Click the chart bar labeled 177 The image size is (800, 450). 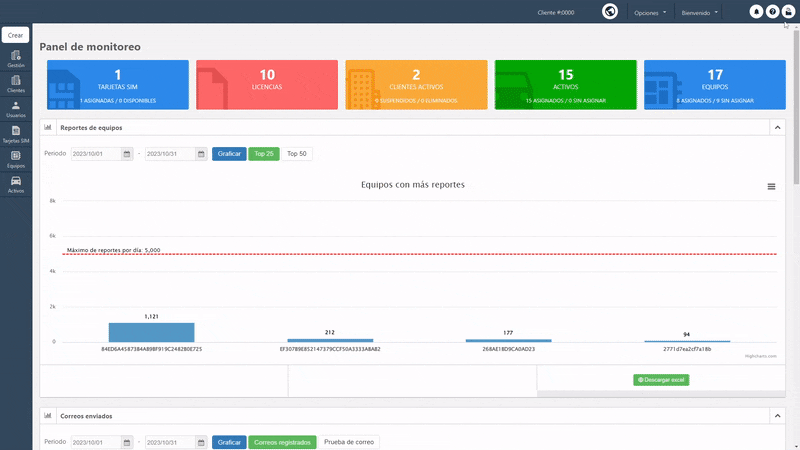click(509, 340)
